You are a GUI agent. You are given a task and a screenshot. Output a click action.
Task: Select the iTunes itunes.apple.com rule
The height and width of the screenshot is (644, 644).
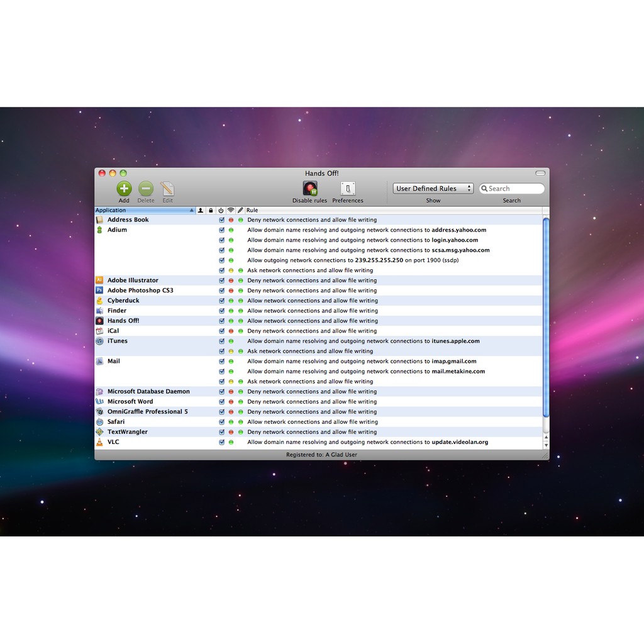click(x=363, y=341)
